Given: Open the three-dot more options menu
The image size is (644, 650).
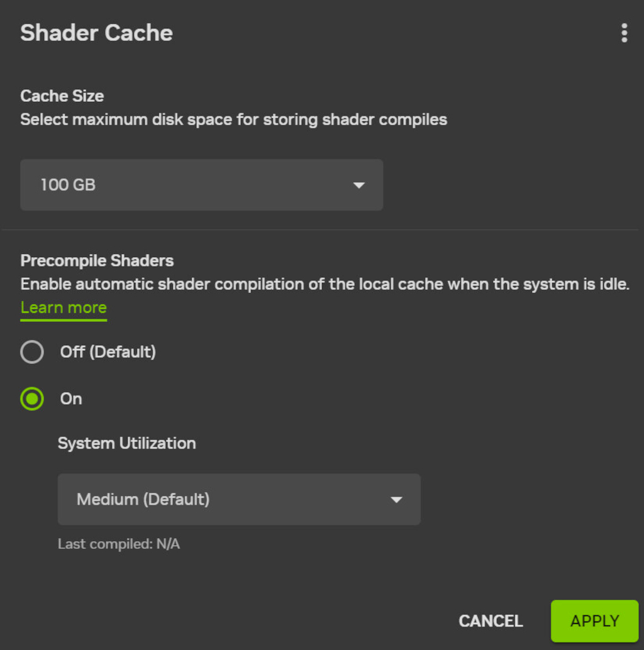Looking at the screenshot, I should [623, 33].
